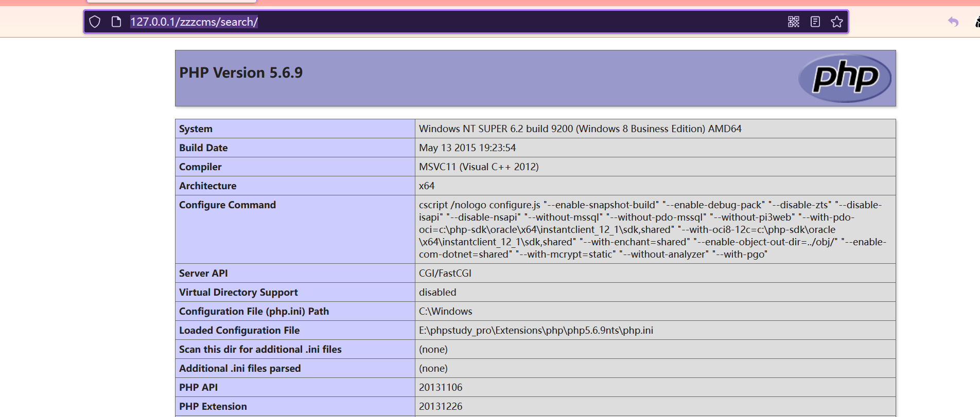980x417 pixels.
Task: Click Additional .ini files parsed label
Action: [240, 368]
